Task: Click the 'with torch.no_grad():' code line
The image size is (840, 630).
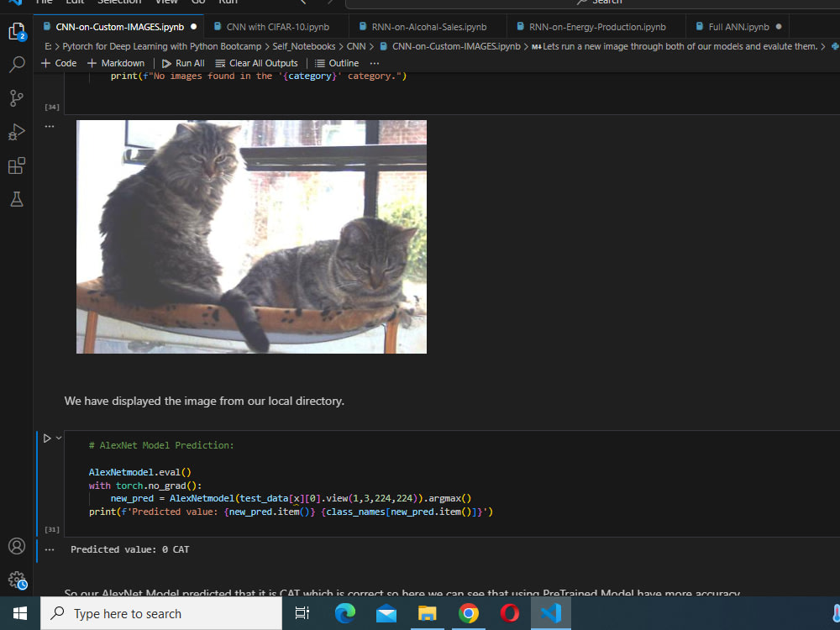Action: pos(145,486)
